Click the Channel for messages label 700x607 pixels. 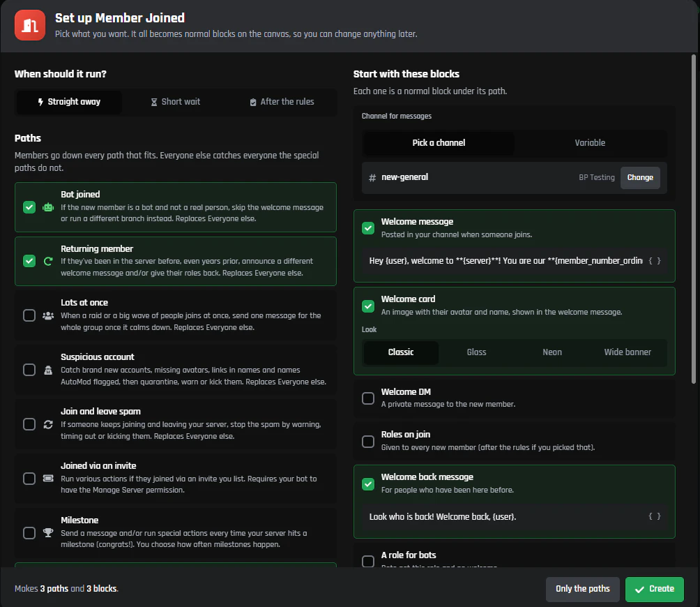[397, 116]
